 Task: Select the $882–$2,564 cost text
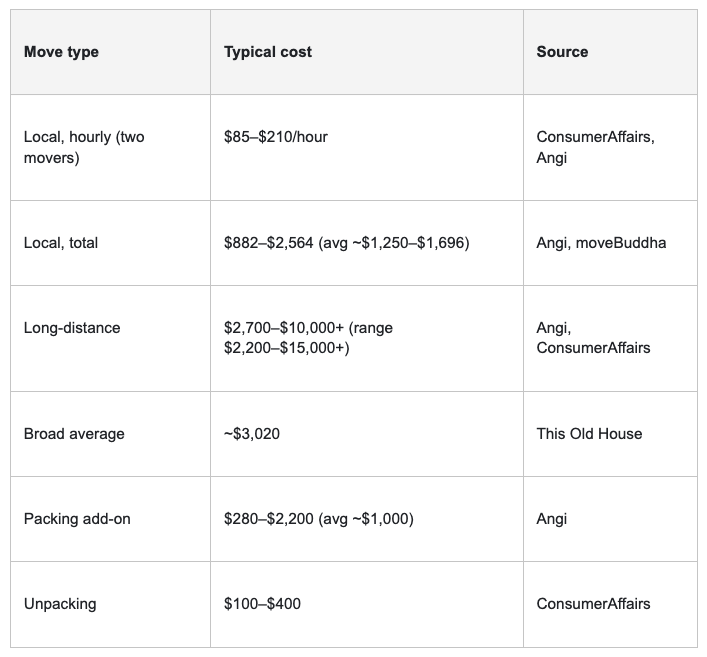click(268, 243)
